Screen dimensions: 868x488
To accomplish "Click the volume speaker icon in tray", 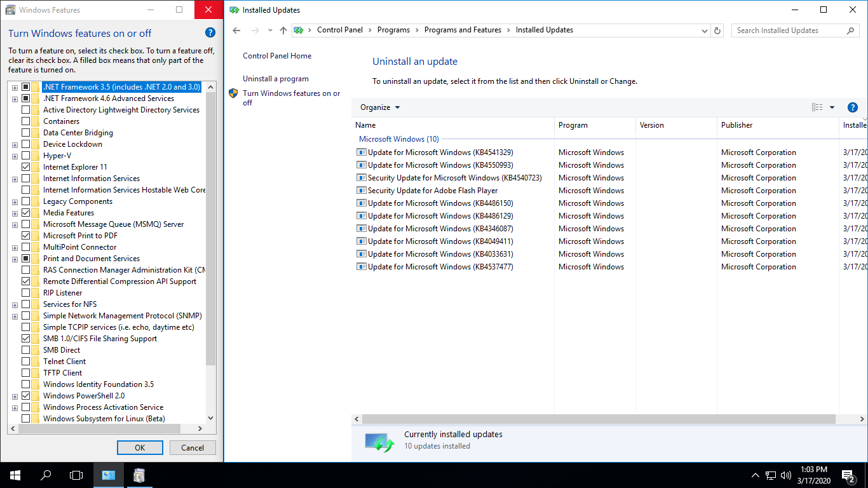I will [786, 475].
